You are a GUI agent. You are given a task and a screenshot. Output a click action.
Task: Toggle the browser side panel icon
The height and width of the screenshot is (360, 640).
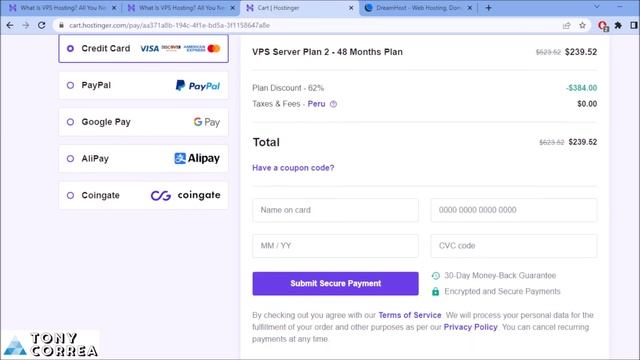[634, 25]
